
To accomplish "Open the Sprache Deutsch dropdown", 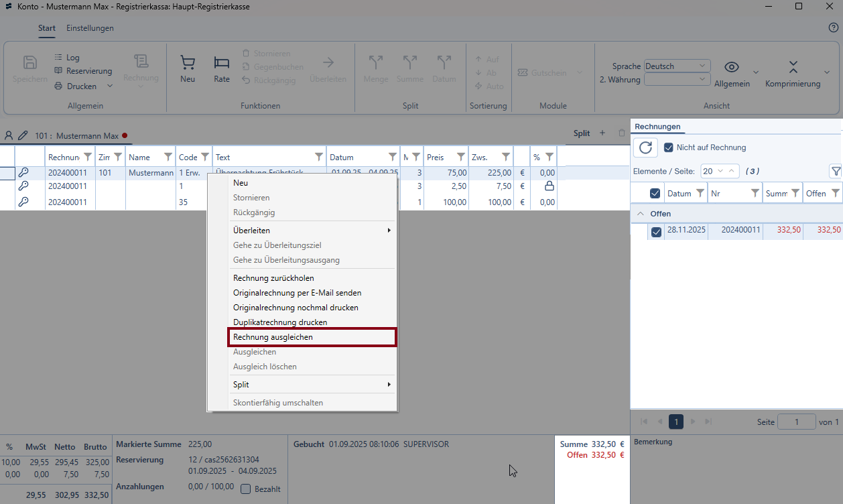I will coord(676,66).
